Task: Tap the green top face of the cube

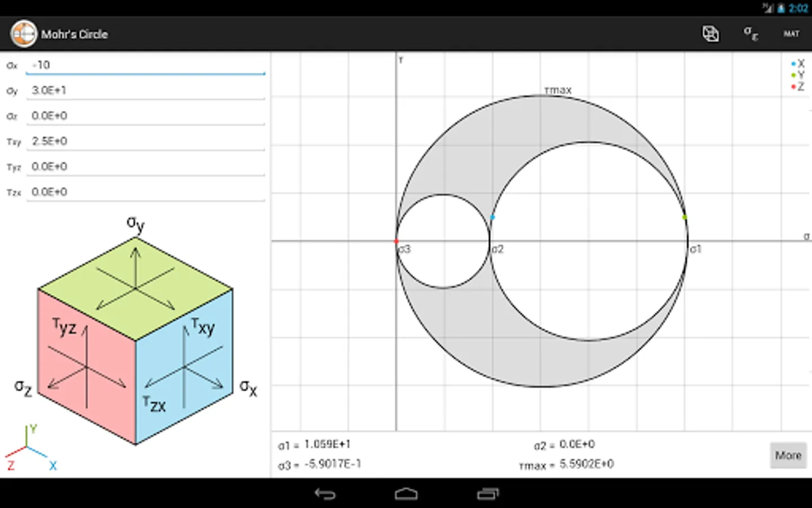Action: pos(135,288)
